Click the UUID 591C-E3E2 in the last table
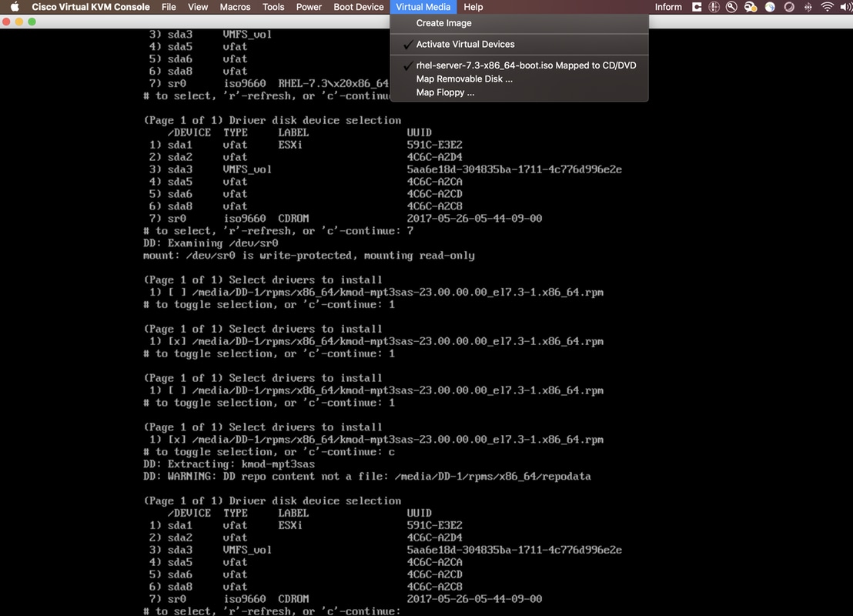This screenshot has width=853, height=616. point(434,526)
